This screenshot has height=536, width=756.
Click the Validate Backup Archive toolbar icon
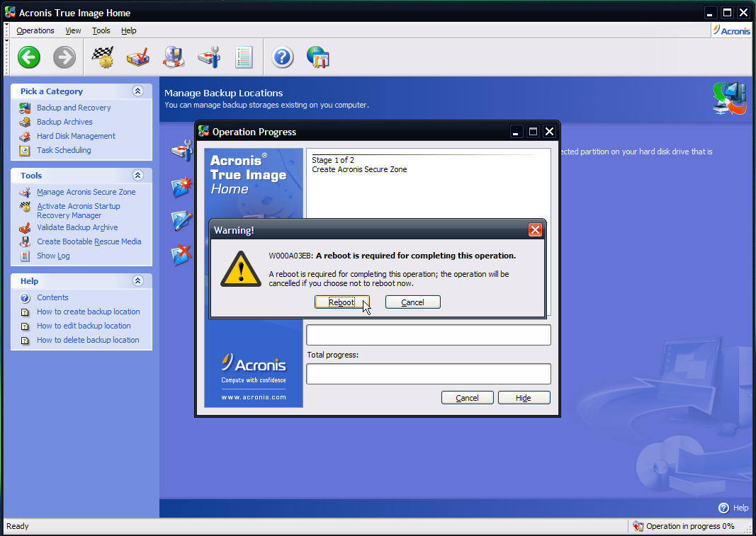[138, 57]
